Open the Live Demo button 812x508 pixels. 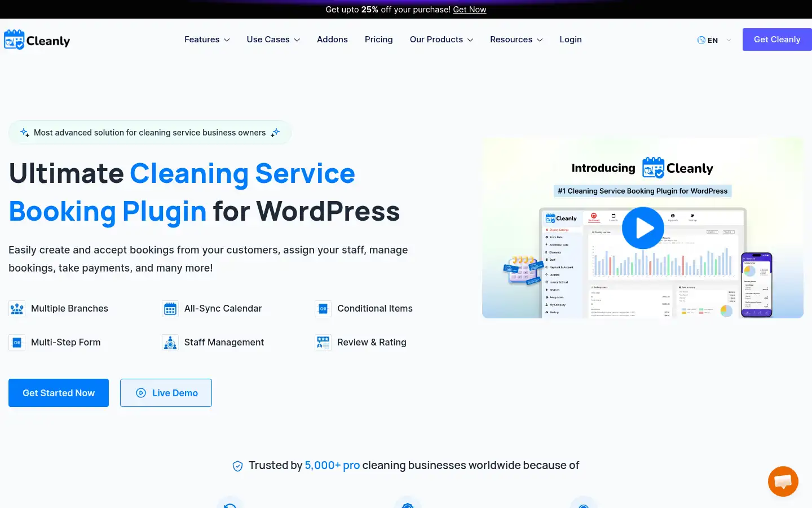coord(166,393)
